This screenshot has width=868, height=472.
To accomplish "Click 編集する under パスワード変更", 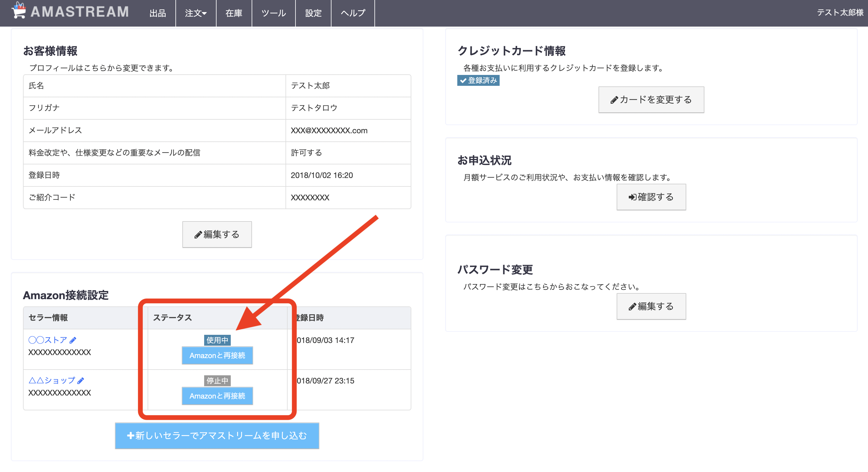I will tap(651, 306).
